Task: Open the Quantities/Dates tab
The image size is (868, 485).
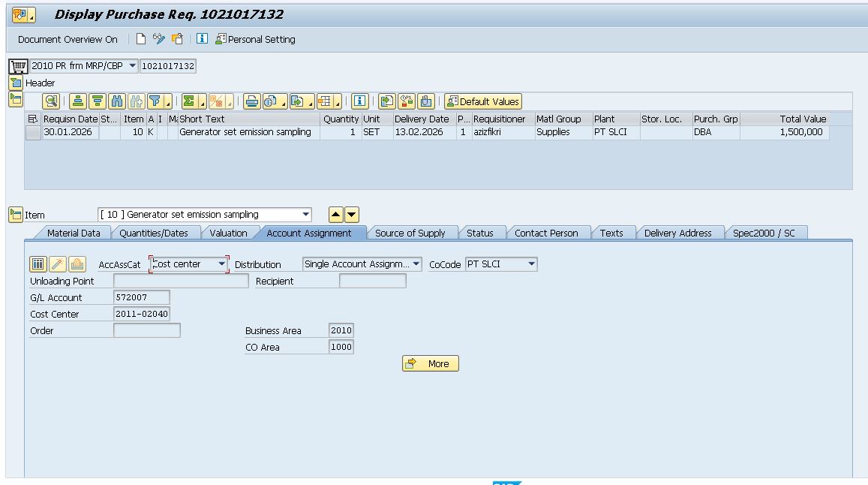Action: (153, 233)
